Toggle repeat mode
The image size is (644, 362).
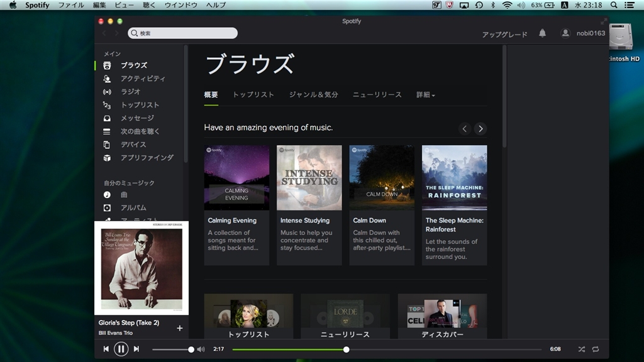pyautogui.click(x=596, y=349)
